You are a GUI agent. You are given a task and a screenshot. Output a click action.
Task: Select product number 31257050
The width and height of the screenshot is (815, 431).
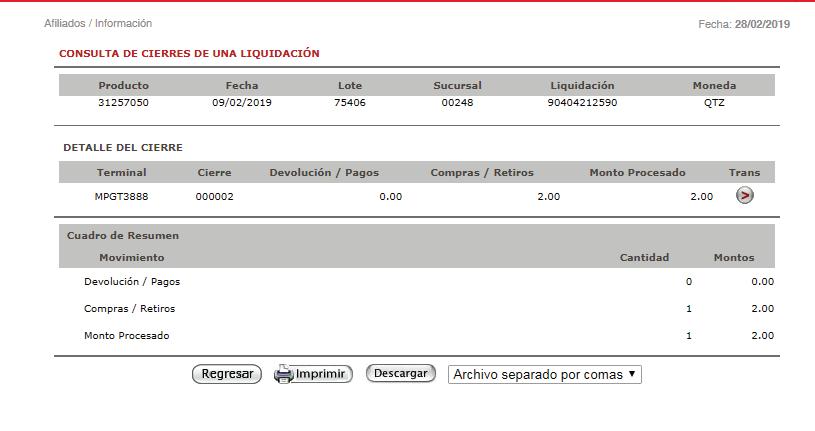[123, 102]
